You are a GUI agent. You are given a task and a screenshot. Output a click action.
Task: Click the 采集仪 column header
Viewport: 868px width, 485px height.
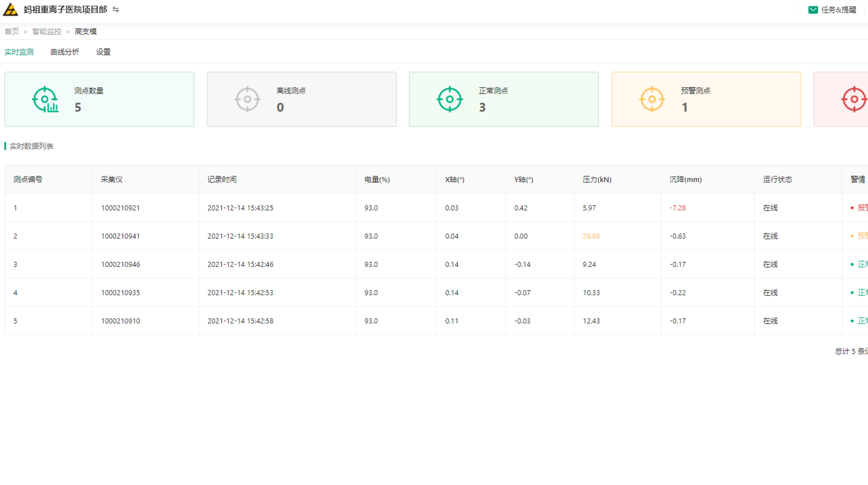112,179
